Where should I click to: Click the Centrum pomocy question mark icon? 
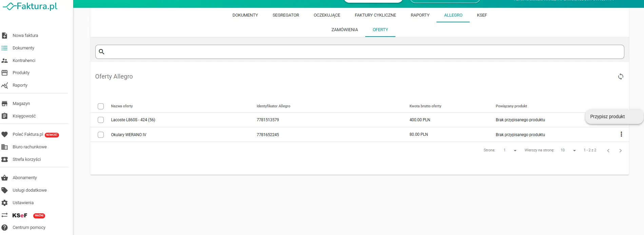4,228
